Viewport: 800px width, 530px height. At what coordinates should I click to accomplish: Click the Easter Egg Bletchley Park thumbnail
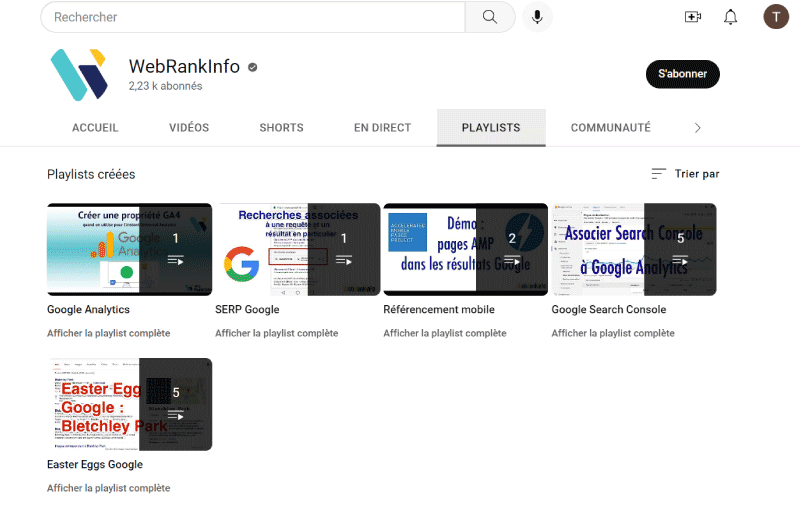click(x=130, y=404)
